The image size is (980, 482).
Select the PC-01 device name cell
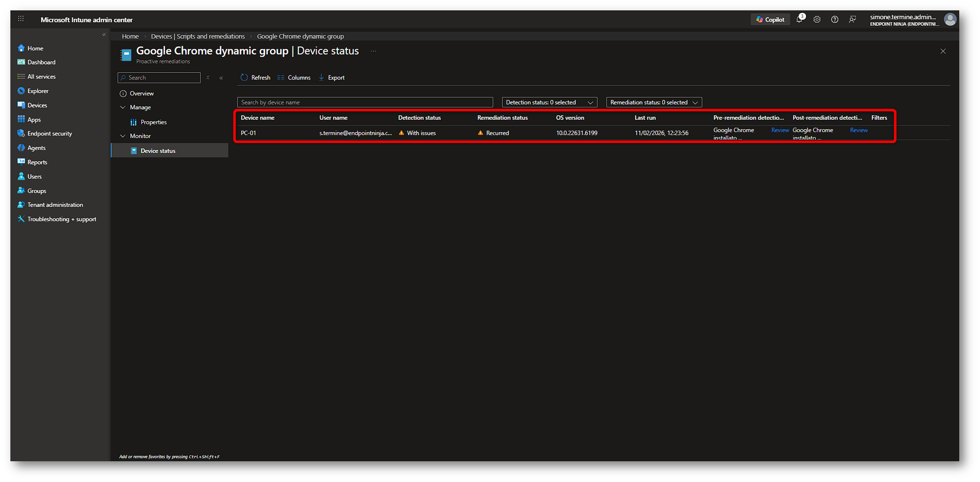click(x=248, y=133)
